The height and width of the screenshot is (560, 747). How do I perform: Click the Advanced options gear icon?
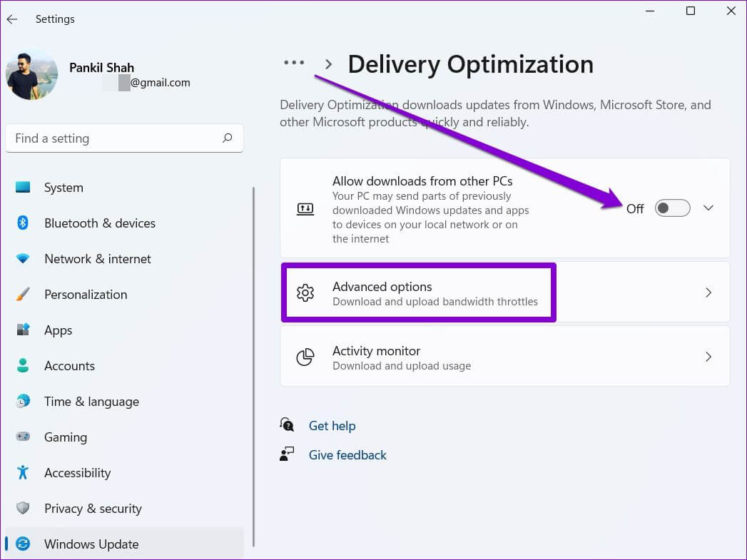305,293
